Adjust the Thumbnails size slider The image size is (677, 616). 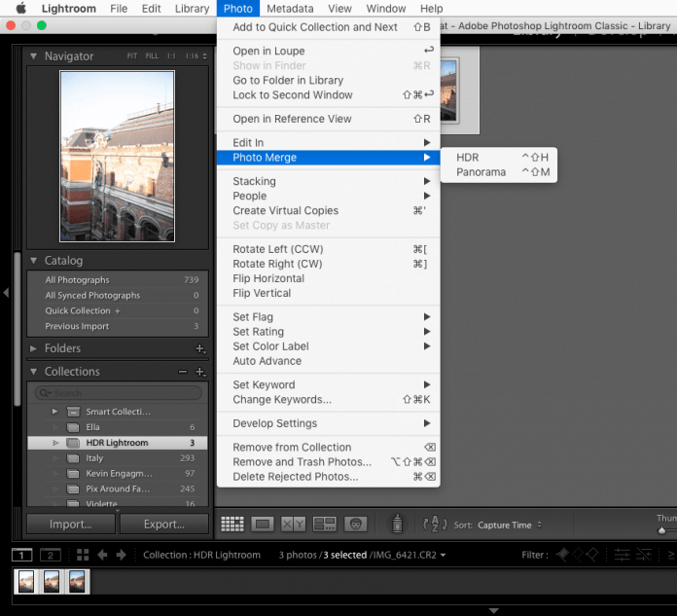click(661, 530)
